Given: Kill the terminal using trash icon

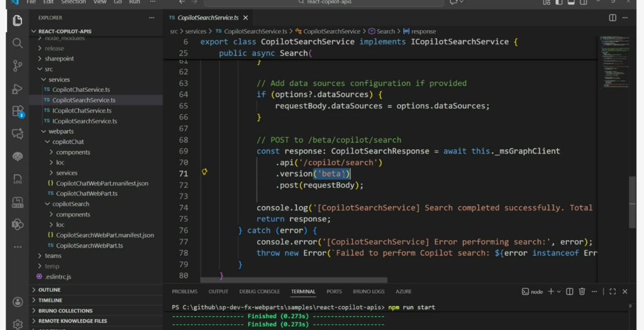Looking at the screenshot, I should click(x=582, y=292).
